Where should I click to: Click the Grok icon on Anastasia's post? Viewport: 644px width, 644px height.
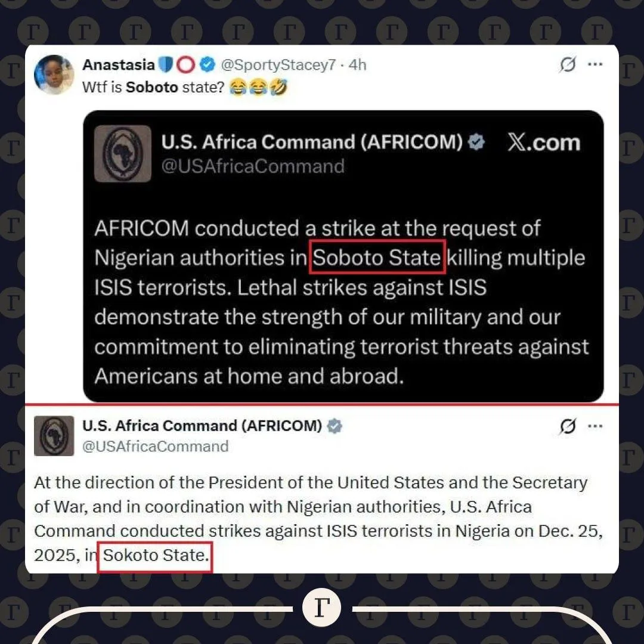click(x=568, y=64)
